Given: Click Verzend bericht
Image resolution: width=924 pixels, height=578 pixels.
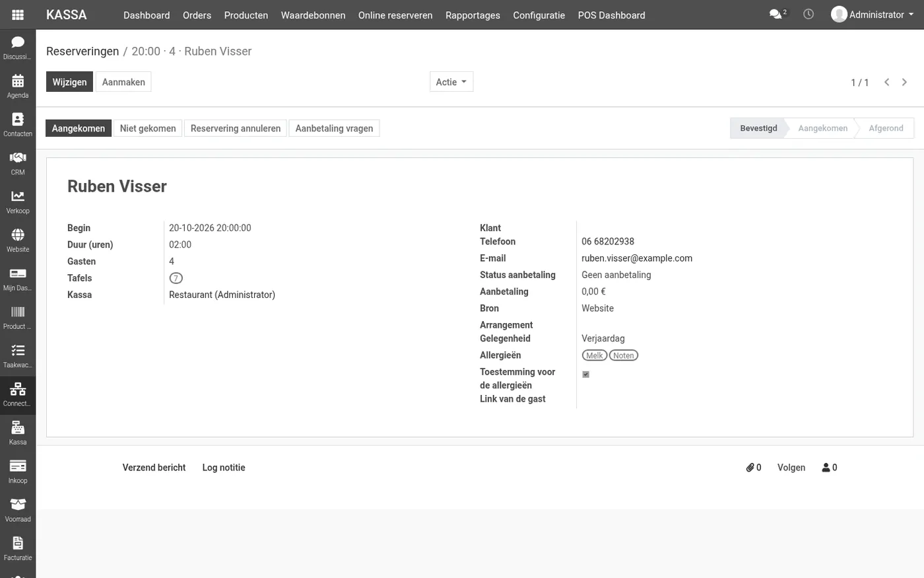Looking at the screenshot, I should tap(154, 467).
